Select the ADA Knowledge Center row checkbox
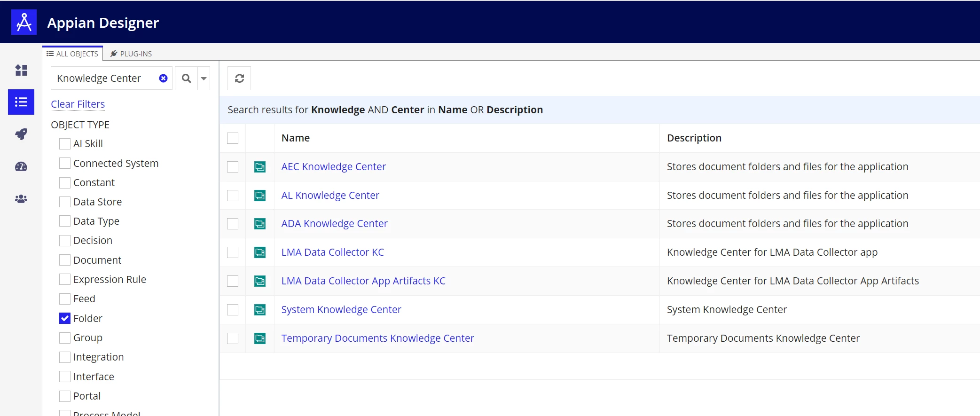This screenshot has height=416, width=980. [233, 224]
